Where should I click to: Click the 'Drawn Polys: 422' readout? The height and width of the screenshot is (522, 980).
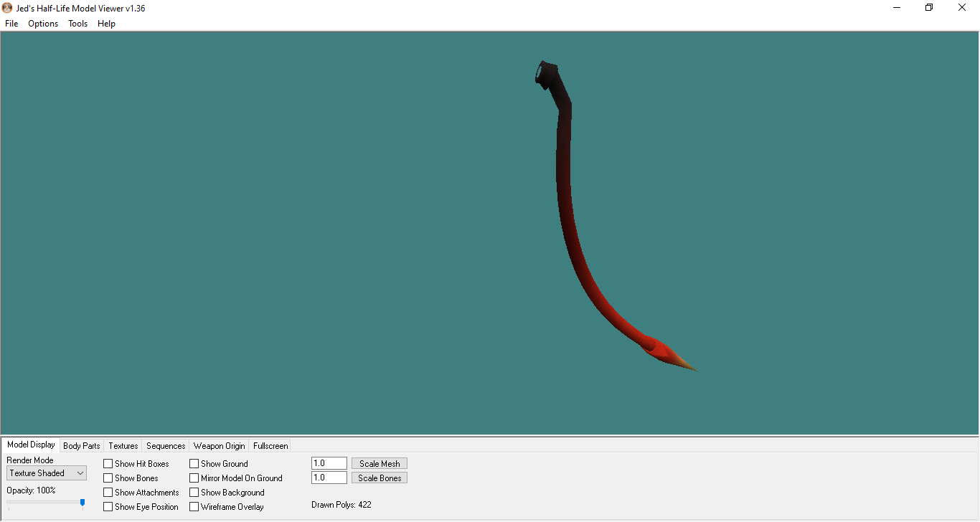tap(341, 505)
